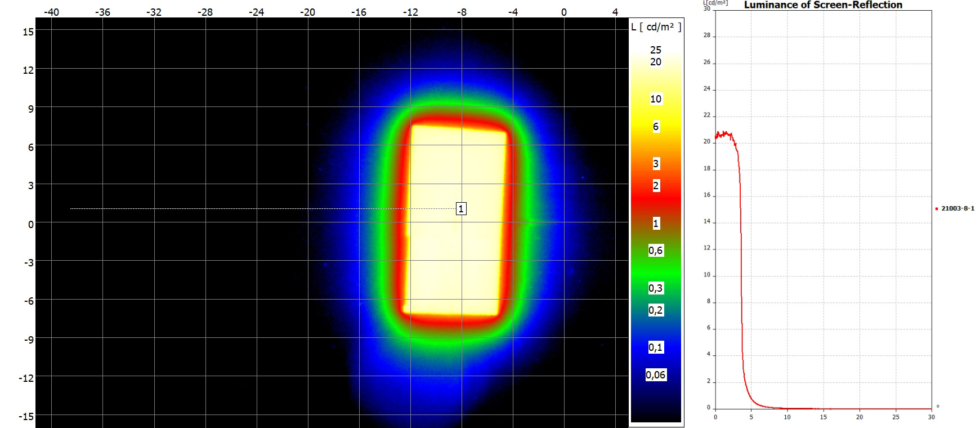Click the Luminance of Screen-Reflection chart title
The height and width of the screenshot is (428, 980).
pyautogui.click(x=823, y=5)
